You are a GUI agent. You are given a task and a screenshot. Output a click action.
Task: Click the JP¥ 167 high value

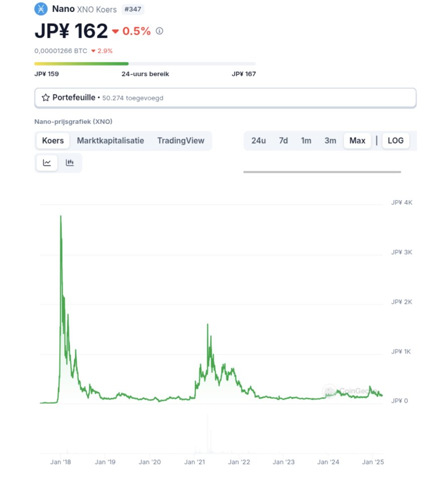(244, 74)
